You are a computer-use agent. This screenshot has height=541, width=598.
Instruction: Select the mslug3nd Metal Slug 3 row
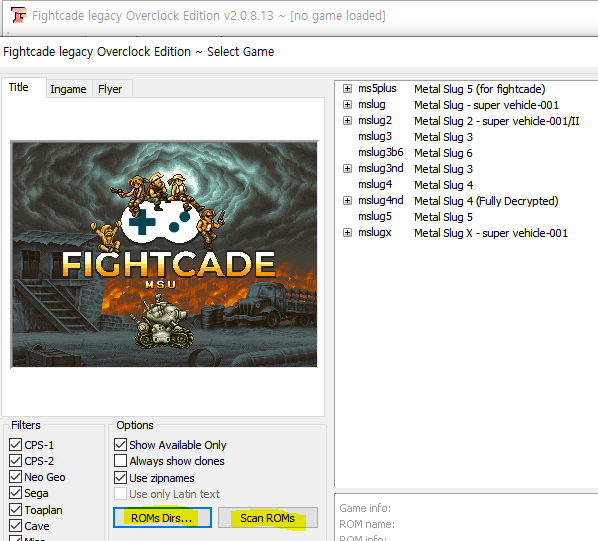415,169
